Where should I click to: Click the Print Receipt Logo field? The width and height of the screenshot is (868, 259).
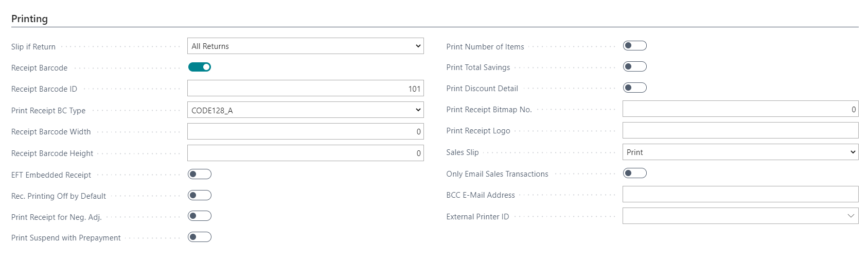pos(740,130)
